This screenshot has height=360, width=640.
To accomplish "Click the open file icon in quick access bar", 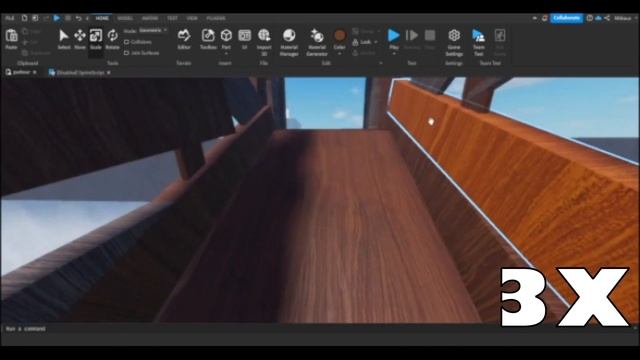I will point(35,18).
